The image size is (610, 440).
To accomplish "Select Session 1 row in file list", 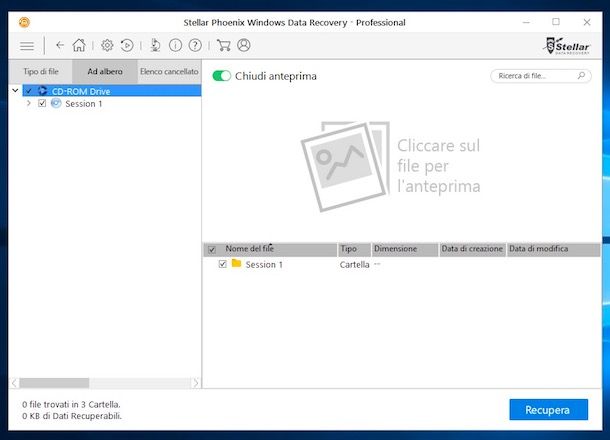I will [402, 265].
